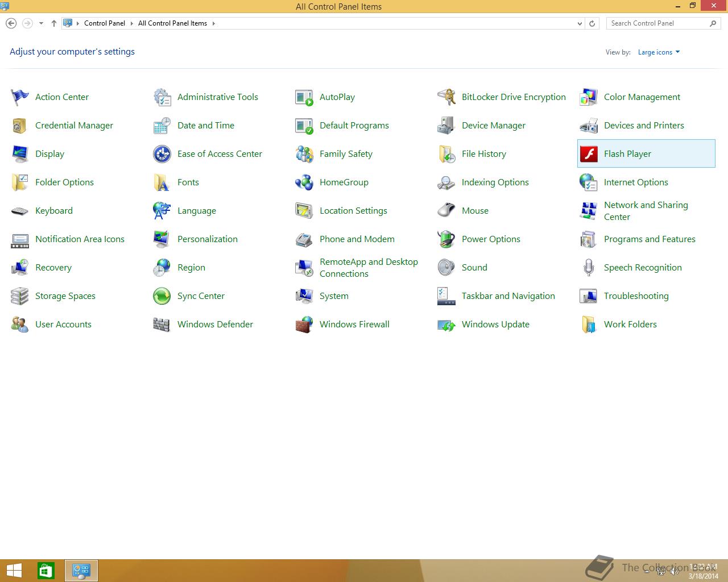Open the Folder Options icon

coord(20,182)
